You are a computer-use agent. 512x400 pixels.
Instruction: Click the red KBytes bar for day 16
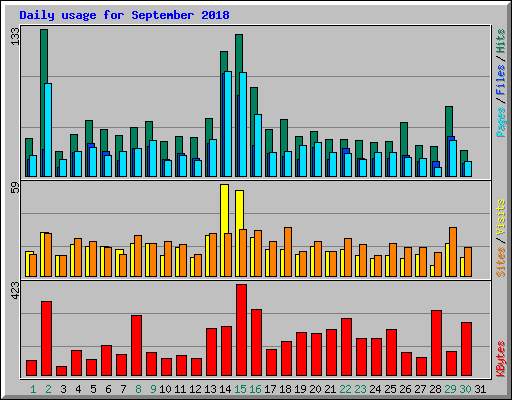[256, 343]
